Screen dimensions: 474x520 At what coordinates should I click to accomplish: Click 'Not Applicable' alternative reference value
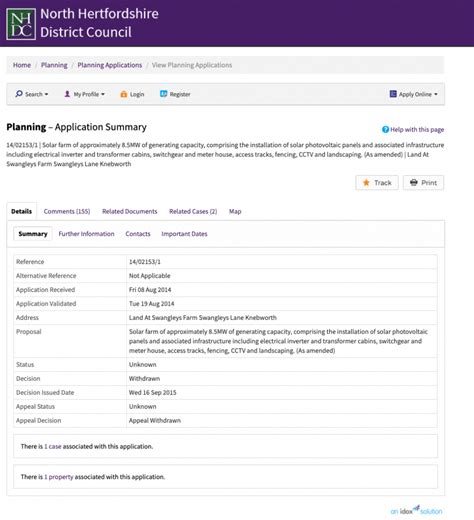point(150,276)
